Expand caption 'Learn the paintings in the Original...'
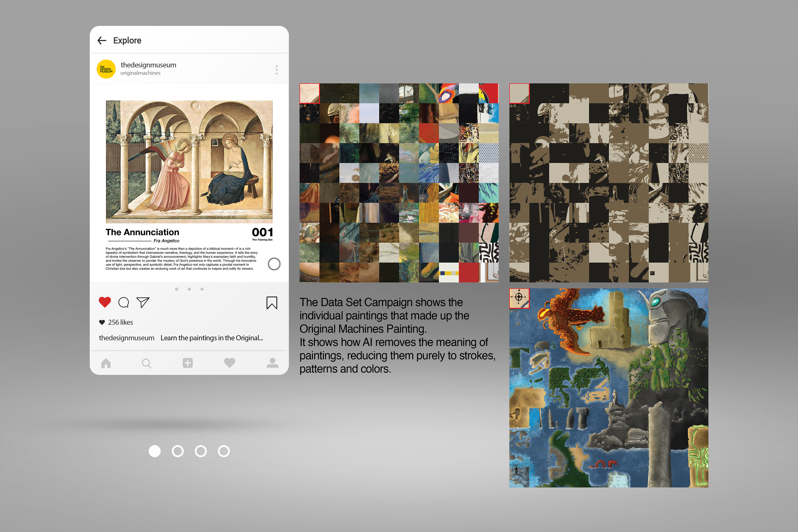The image size is (798, 532). click(x=212, y=338)
